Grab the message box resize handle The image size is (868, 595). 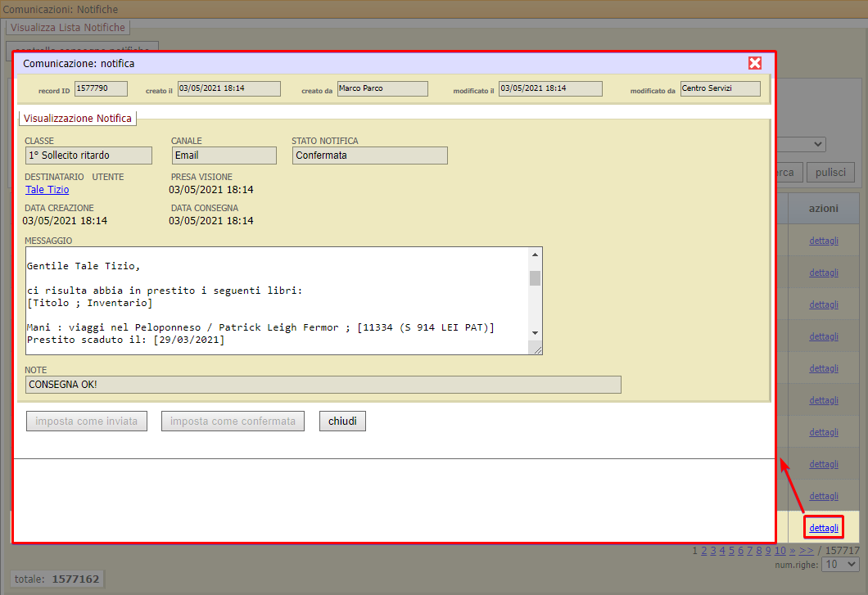click(536, 349)
